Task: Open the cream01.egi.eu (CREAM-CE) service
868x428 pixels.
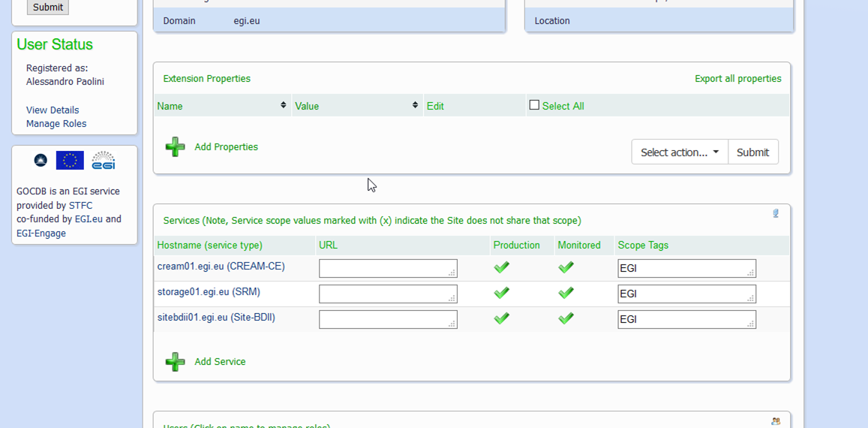Action: coord(221,267)
